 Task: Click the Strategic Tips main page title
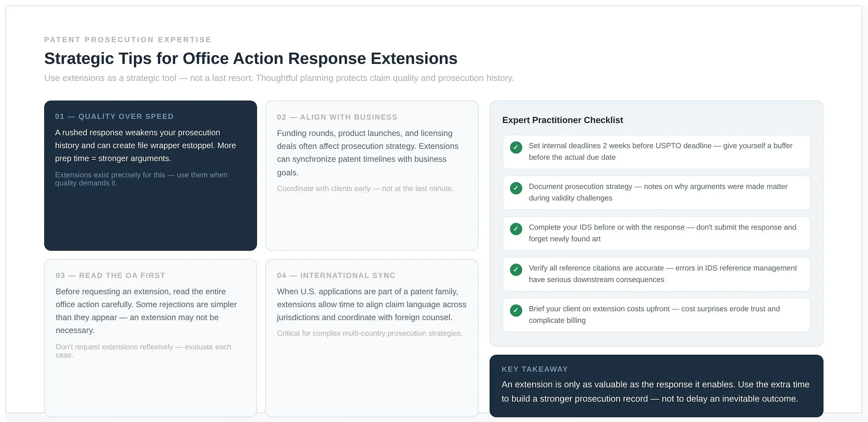(x=251, y=58)
